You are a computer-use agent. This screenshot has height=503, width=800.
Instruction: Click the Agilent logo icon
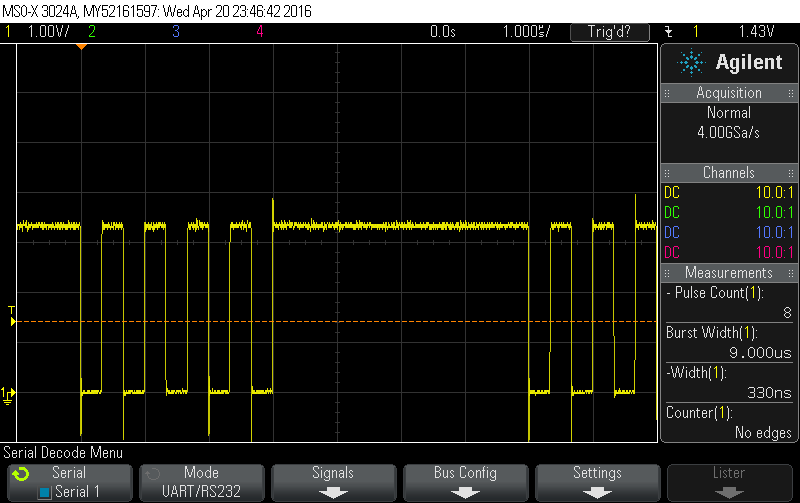[692, 63]
